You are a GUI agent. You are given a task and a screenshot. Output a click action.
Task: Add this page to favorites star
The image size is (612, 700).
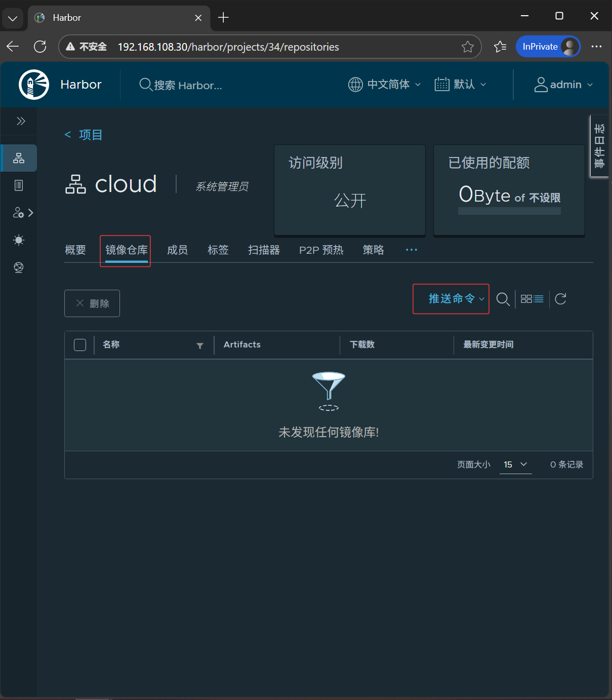click(467, 47)
